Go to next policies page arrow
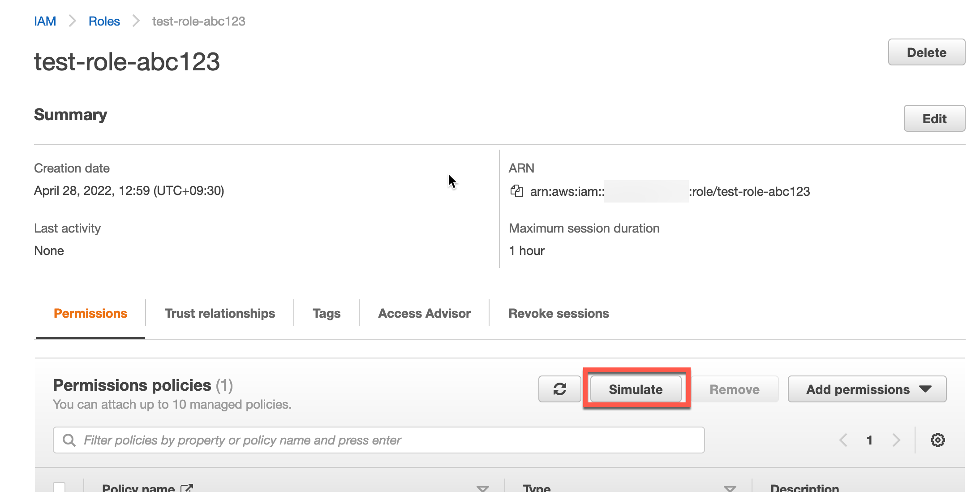This screenshot has height=492, width=980. (896, 440)
